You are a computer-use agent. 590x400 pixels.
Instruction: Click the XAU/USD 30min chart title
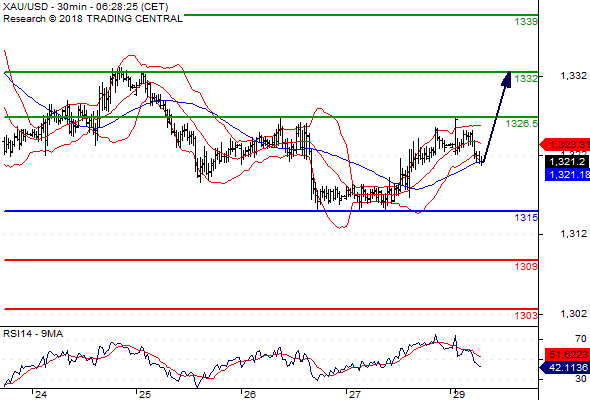pos(85,6)
